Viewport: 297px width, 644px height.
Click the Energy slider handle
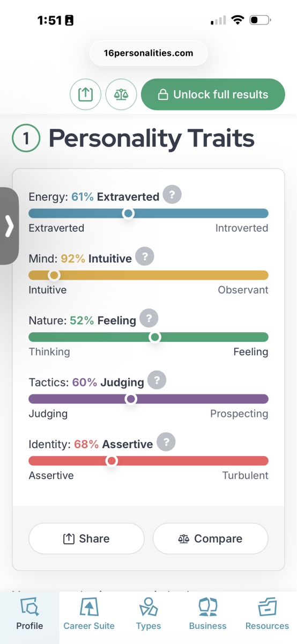point(128,213)
